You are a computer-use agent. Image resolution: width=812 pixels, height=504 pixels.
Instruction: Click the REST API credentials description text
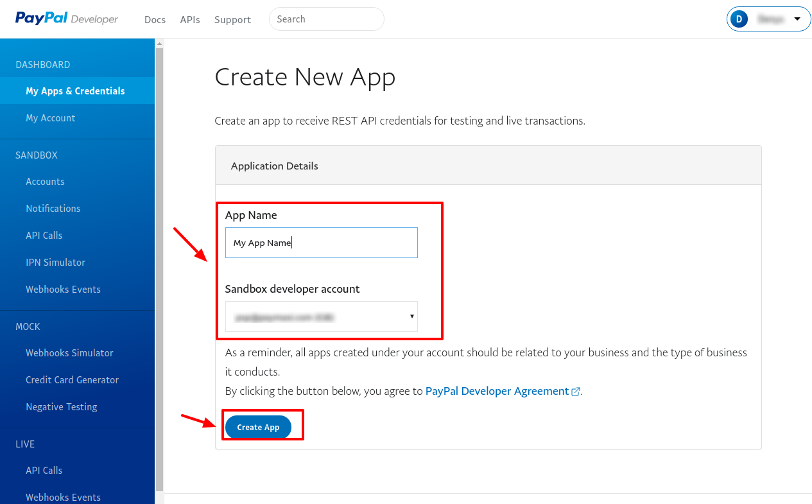(x=400, y=121)
